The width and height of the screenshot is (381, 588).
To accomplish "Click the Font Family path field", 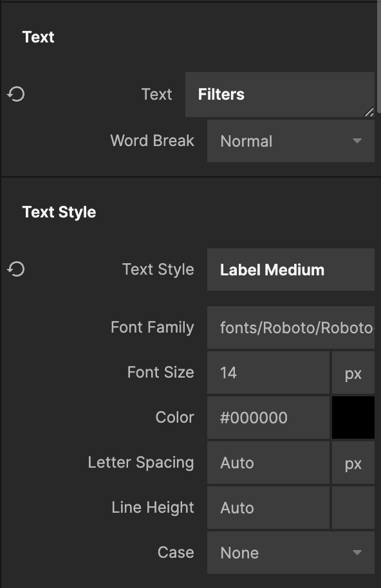I will 291,327.
